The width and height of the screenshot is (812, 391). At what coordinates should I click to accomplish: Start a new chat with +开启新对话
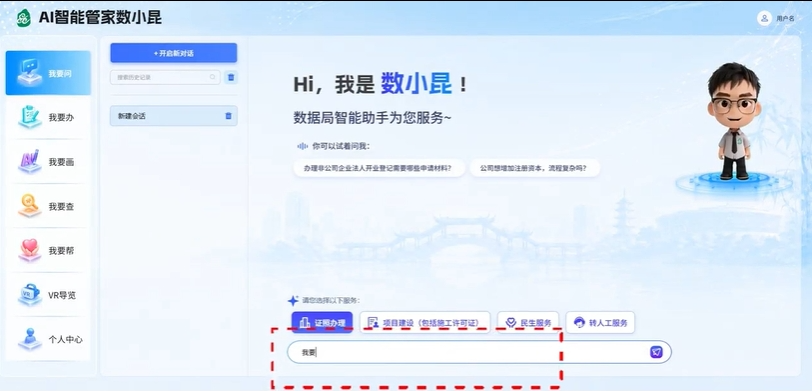(173, 53)
